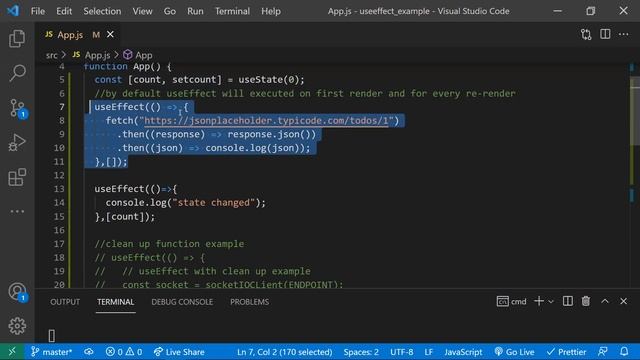Open the Help menu
This screenshot has width=640, height=360.
[x=271, y=11]
